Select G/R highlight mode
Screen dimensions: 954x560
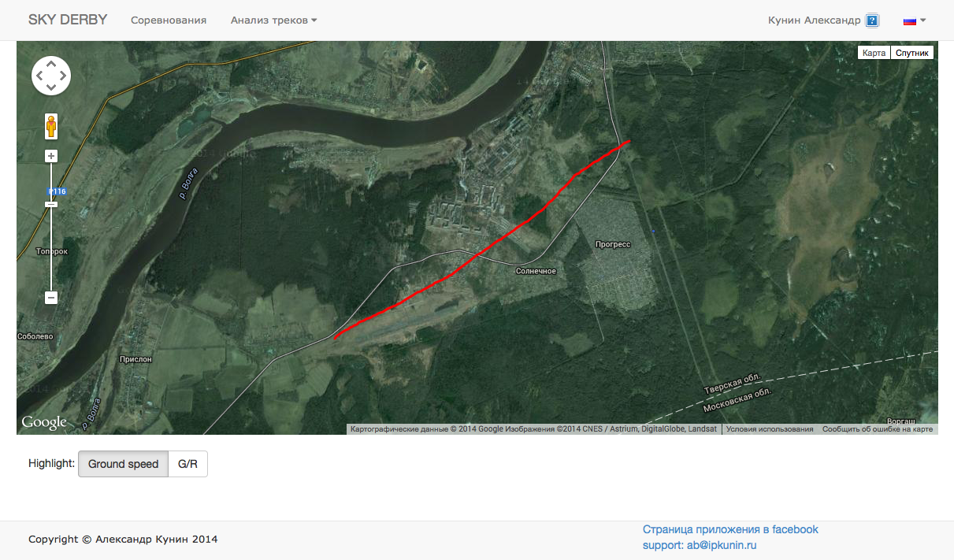(187, 464)
